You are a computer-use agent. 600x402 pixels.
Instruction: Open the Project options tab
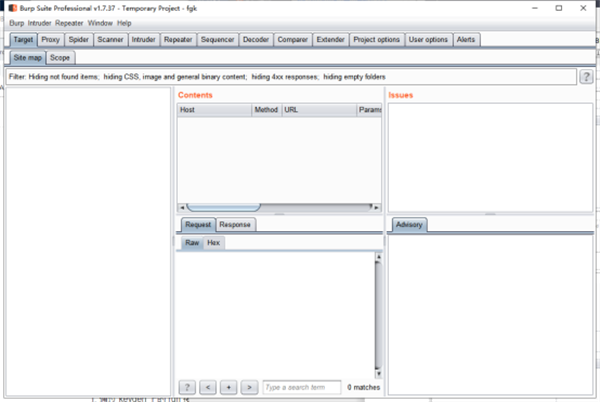click(x=376, y=40)
